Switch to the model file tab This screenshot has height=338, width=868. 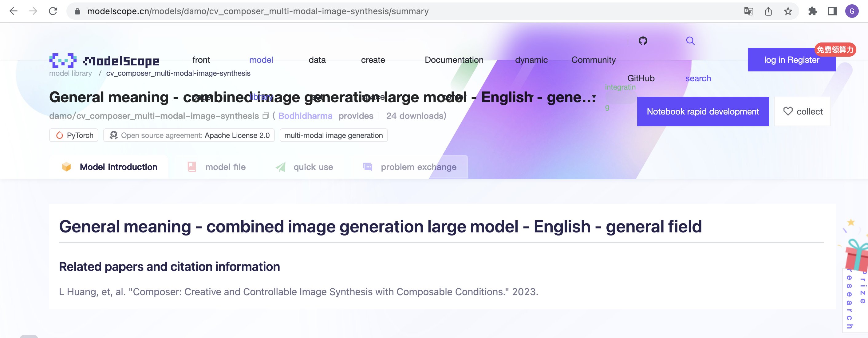coord(225,167)
